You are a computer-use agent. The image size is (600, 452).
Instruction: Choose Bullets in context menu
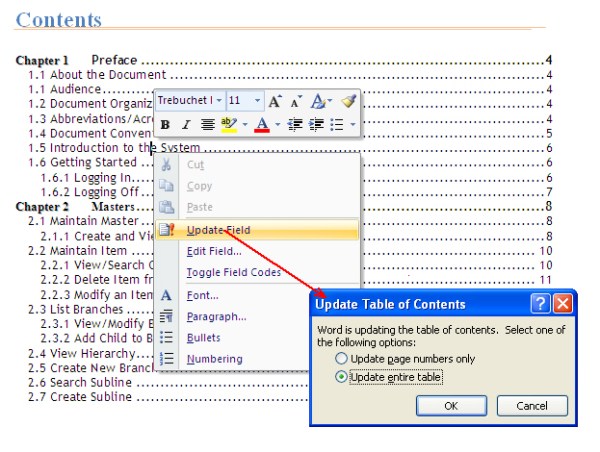click(x=233, y=338)
